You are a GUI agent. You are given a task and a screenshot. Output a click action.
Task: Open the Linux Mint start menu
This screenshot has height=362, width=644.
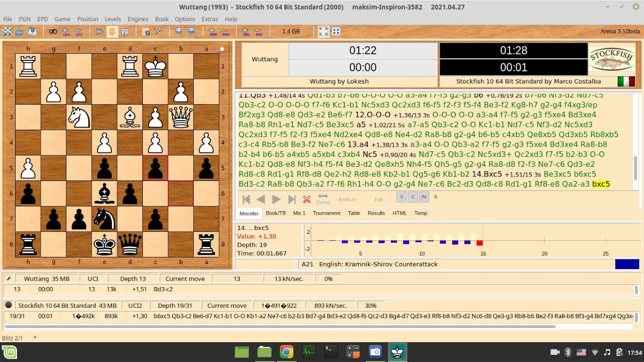9,352
